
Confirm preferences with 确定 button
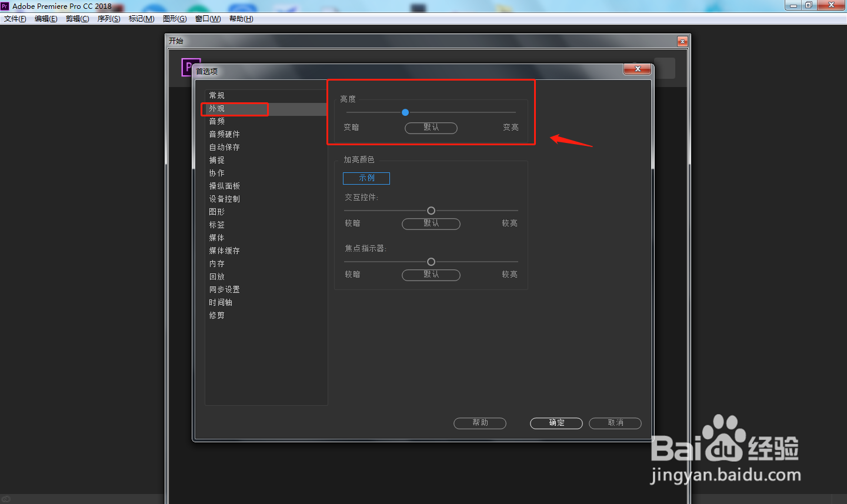click(x=556, y=423)
